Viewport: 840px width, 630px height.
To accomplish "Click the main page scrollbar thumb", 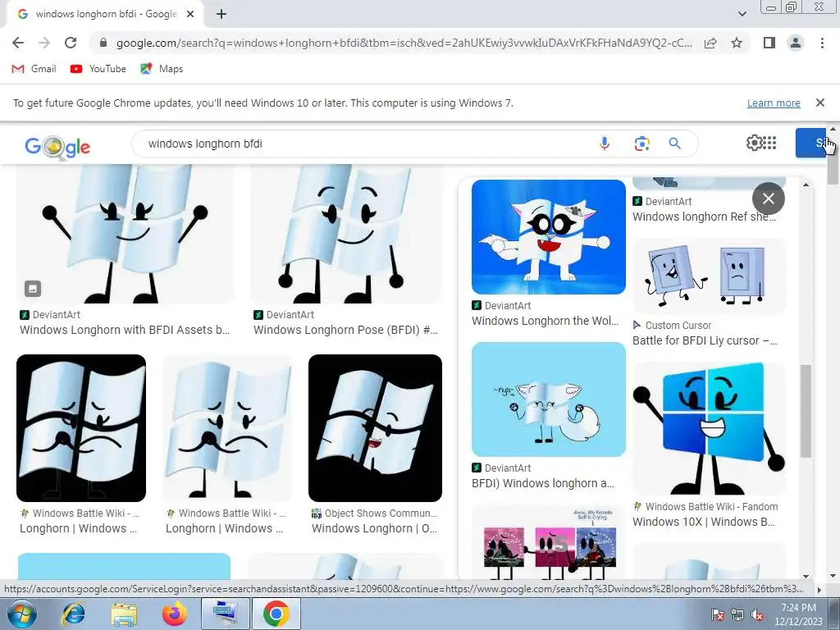I will pos(833,161).
